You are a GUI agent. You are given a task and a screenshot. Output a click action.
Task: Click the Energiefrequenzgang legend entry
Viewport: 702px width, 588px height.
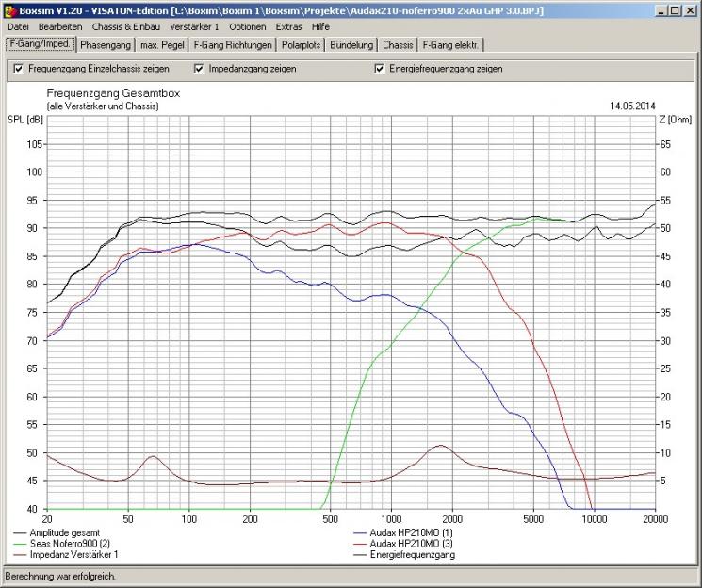tap(404, 554)
